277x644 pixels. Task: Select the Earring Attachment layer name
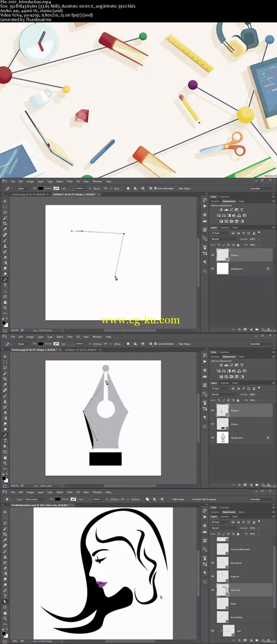(240, 549)
